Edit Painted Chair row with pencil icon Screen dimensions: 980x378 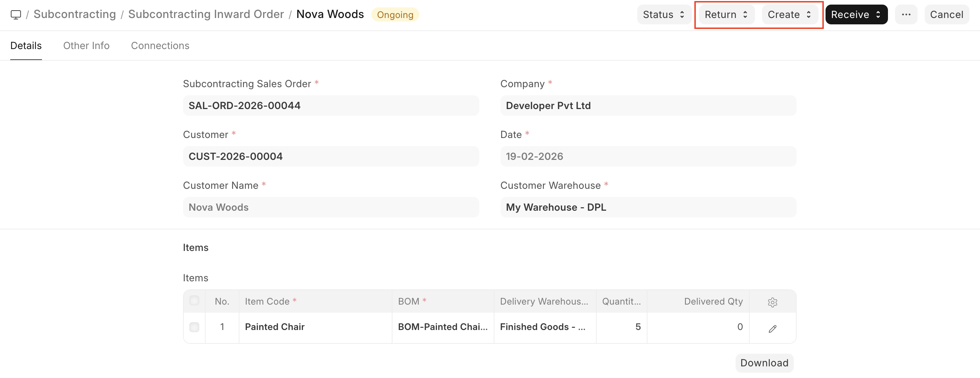pos(772,328)
